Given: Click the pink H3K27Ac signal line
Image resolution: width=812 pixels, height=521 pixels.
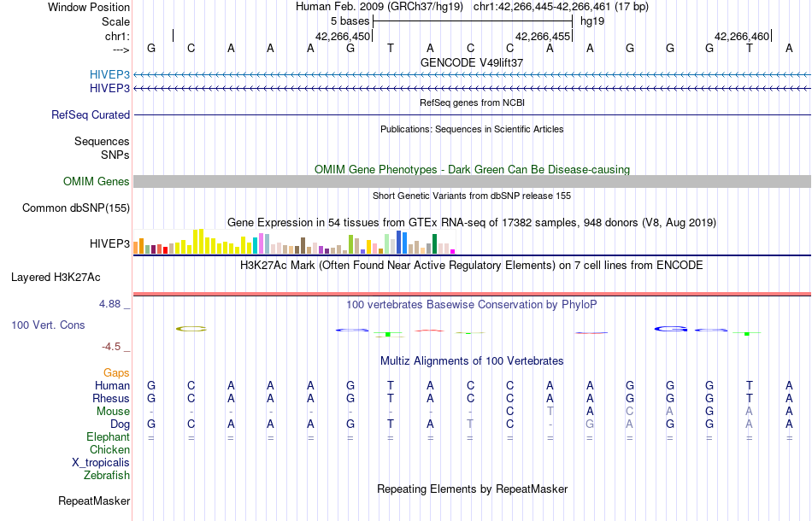Looking at the screenshot, I should pos(472,295).
